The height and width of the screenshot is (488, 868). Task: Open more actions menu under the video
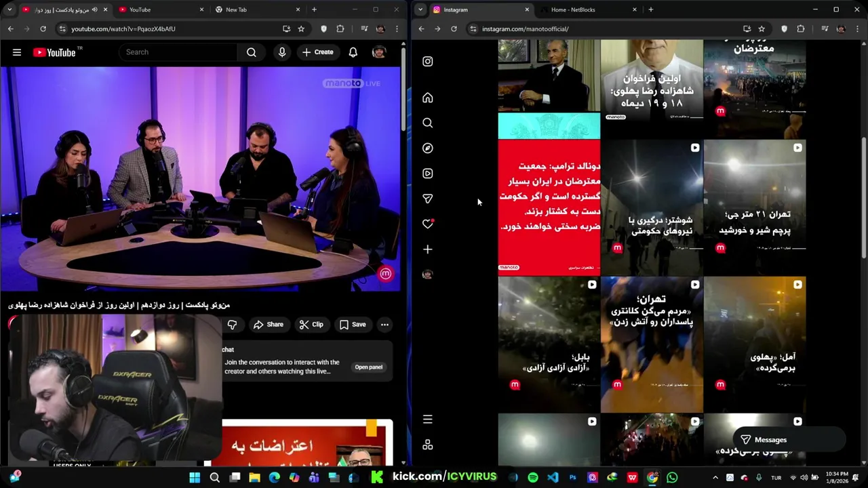click(x=384, y=325)
